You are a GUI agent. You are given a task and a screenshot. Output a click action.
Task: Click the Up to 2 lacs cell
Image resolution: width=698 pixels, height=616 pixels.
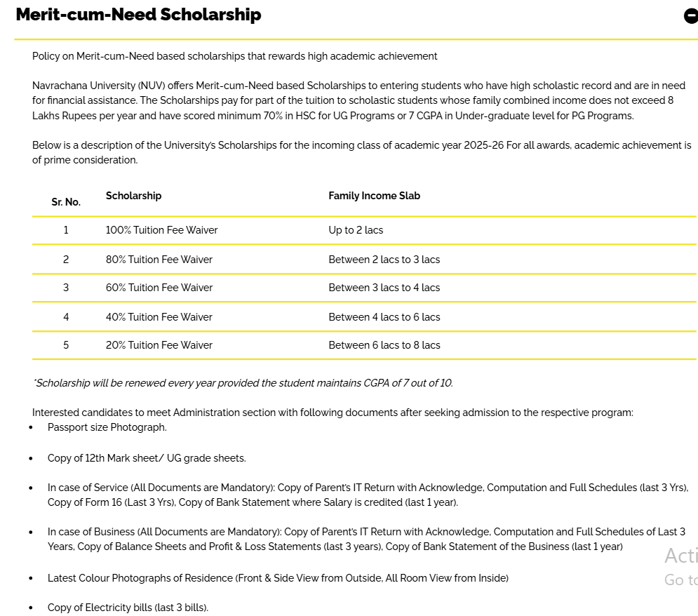coord(356,230)
